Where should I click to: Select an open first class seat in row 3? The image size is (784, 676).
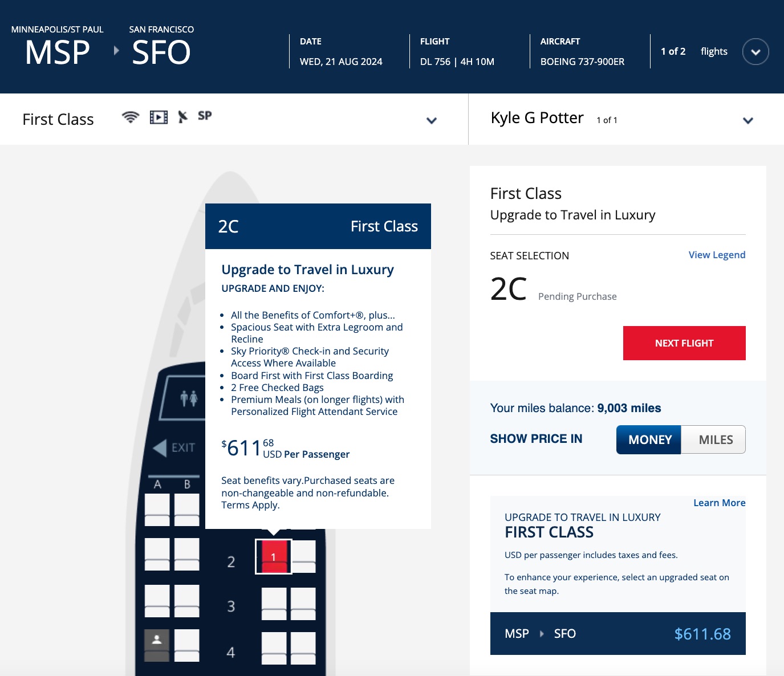coord(274,603)
